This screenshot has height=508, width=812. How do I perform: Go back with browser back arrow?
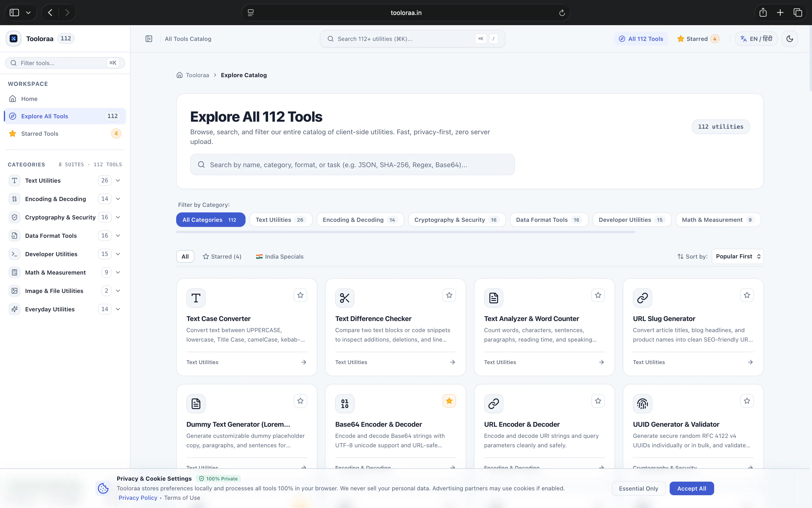(x=50, y=13)
